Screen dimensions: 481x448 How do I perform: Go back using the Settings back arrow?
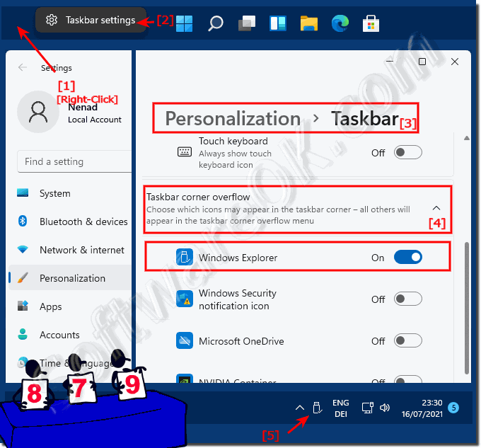[23, 67]
